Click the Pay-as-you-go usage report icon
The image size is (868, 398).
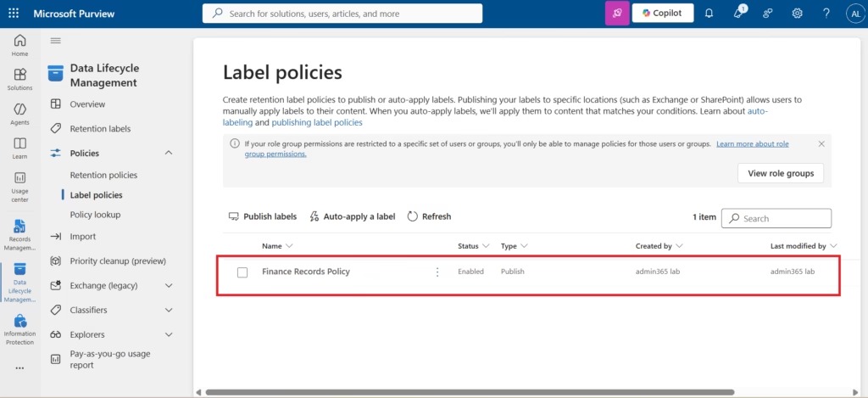pos(55,359)
